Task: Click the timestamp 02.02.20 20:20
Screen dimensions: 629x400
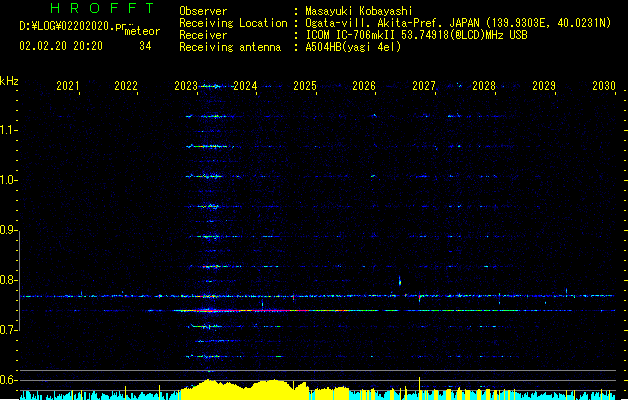Action: (x=61, y=46)
